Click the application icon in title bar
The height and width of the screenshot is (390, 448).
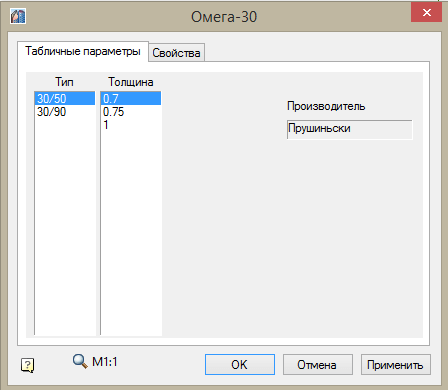coord(18,16)
